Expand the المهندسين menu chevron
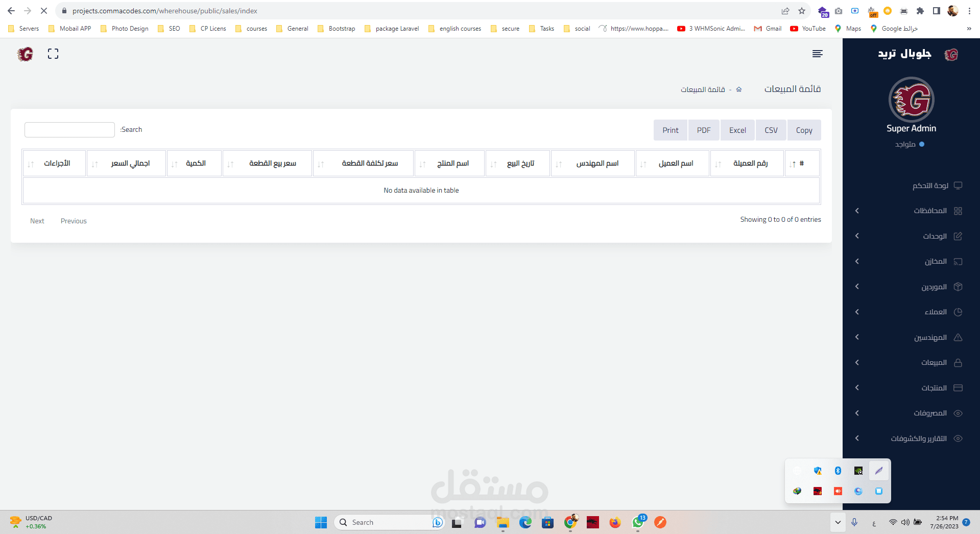This screenshot has height=534, width=980. click(x=857, y=337)
